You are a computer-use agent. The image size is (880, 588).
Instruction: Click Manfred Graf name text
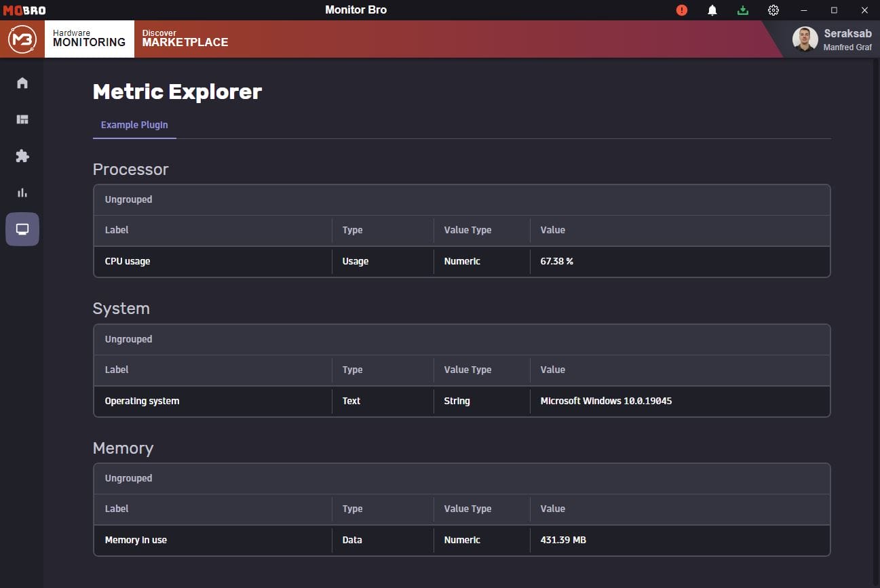[x=847, y=47]
